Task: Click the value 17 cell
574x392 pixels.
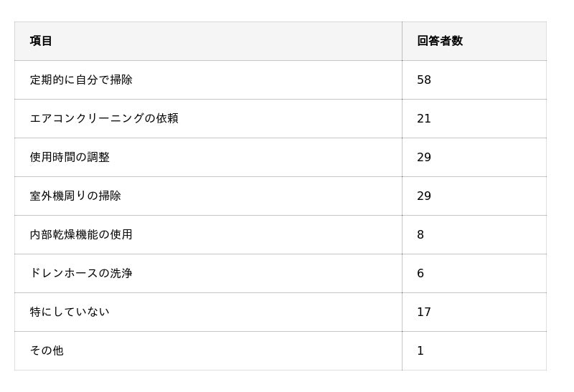Action: tap(424, 312)
